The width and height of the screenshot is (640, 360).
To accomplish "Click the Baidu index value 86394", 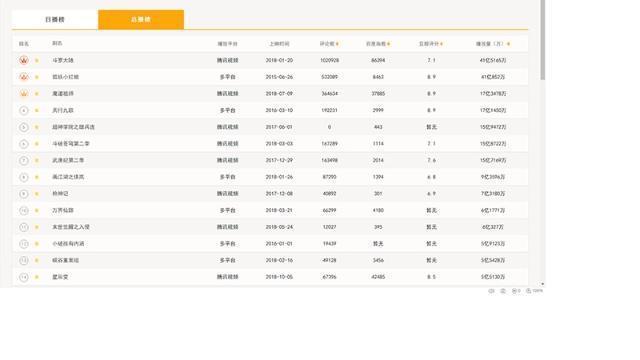I will tap(378, 60).
